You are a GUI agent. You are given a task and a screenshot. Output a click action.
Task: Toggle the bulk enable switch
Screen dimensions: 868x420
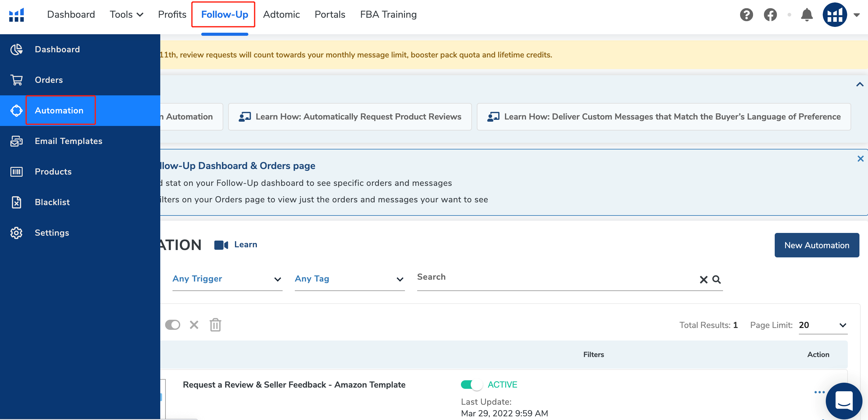pyautogui.click(x=172, y=325)
